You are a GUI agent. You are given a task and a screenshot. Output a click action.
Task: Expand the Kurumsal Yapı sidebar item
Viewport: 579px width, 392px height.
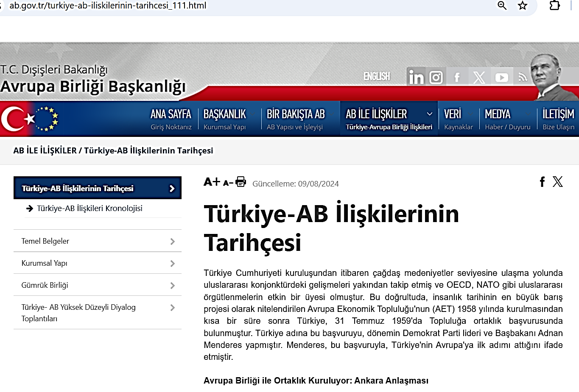click(98, 263)
